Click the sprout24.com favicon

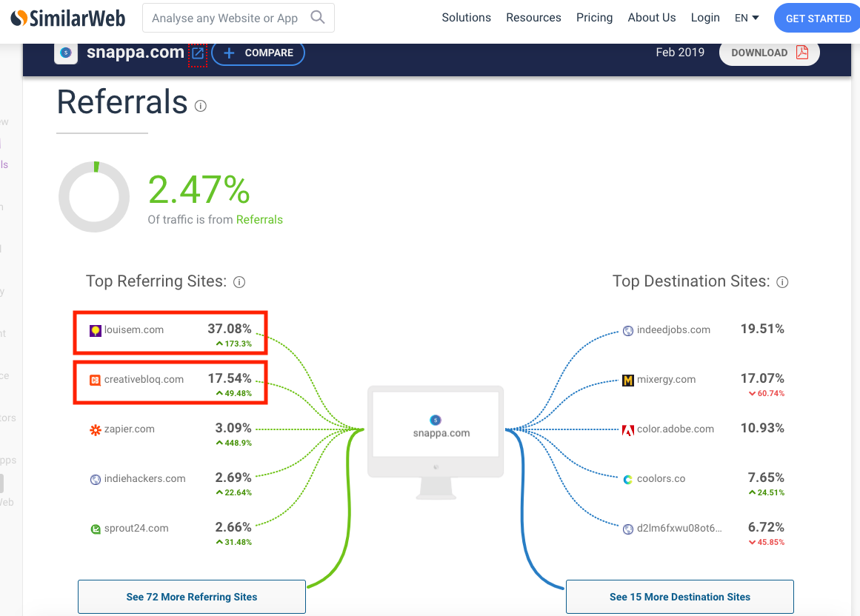pyautogui.click(x=96, y=529)
